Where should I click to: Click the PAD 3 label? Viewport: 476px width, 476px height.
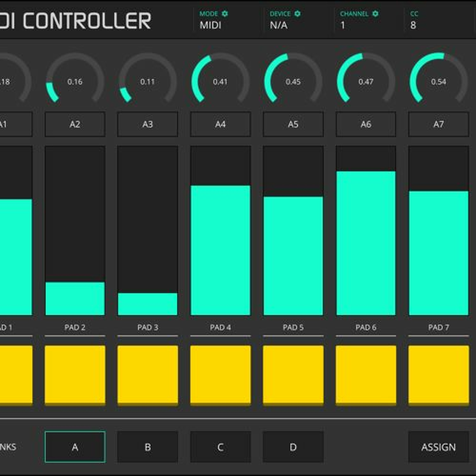click(x=148, y=327)
